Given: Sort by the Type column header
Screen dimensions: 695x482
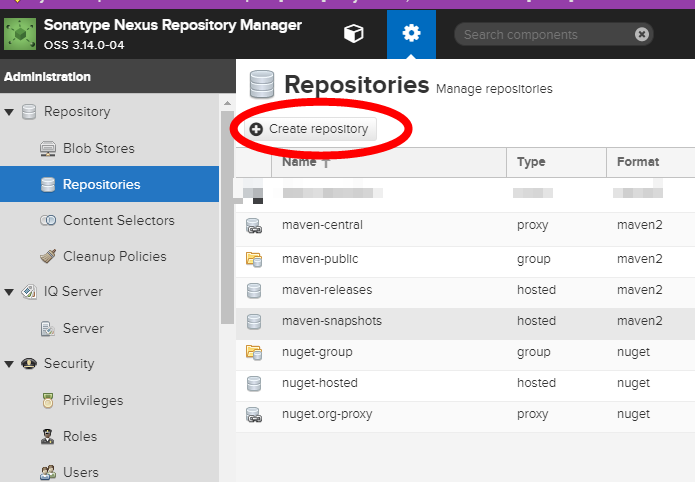Looking at the screenshot, I should click(x=556, y=162).
